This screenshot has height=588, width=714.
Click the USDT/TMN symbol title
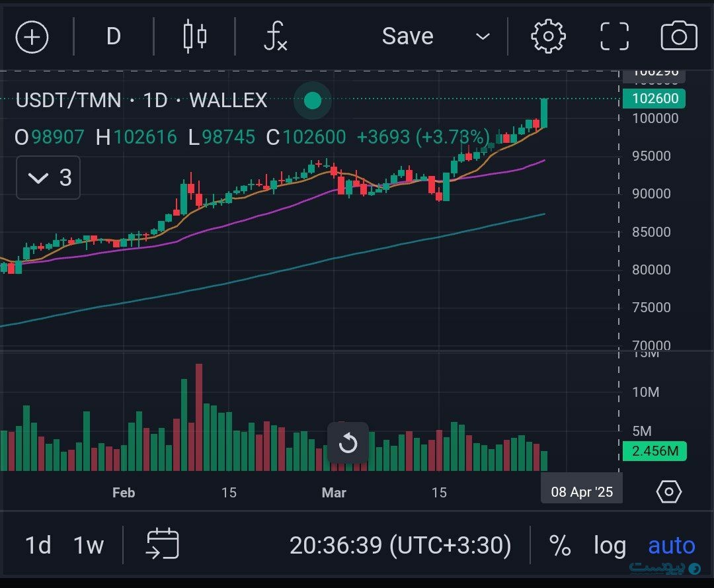(68, 100)
